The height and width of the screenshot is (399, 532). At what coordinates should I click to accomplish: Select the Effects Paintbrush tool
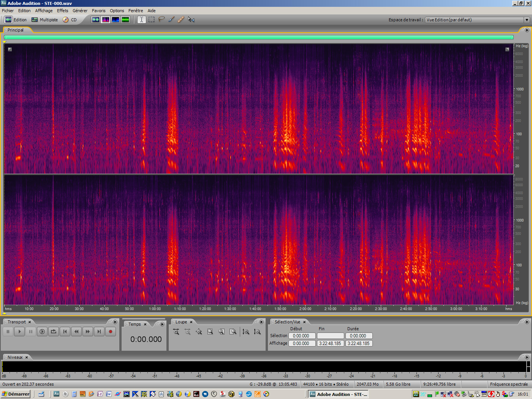pyautogui.click(x=171, y=19)
